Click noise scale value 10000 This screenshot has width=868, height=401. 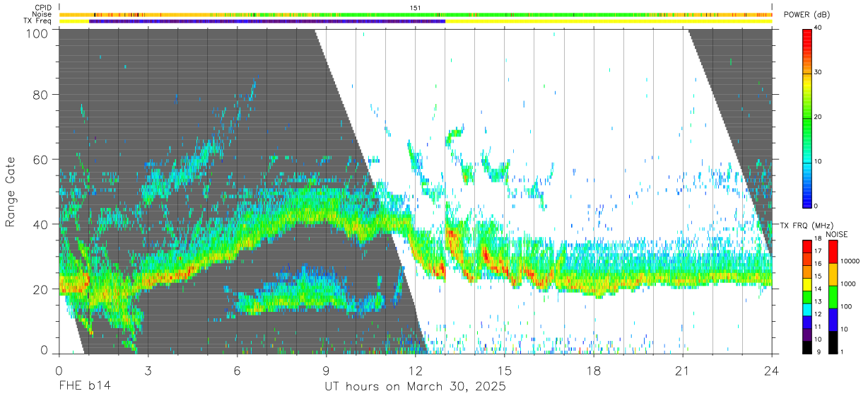(850, 261)
